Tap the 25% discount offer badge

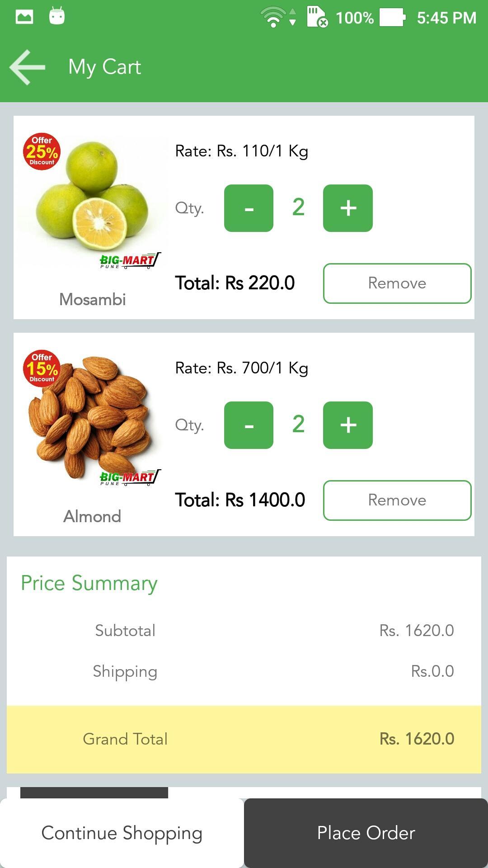click(x=42, y=151)
